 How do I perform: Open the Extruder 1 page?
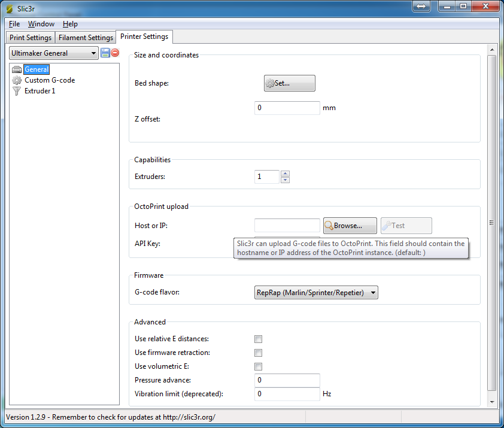click(x=40, y=91)
